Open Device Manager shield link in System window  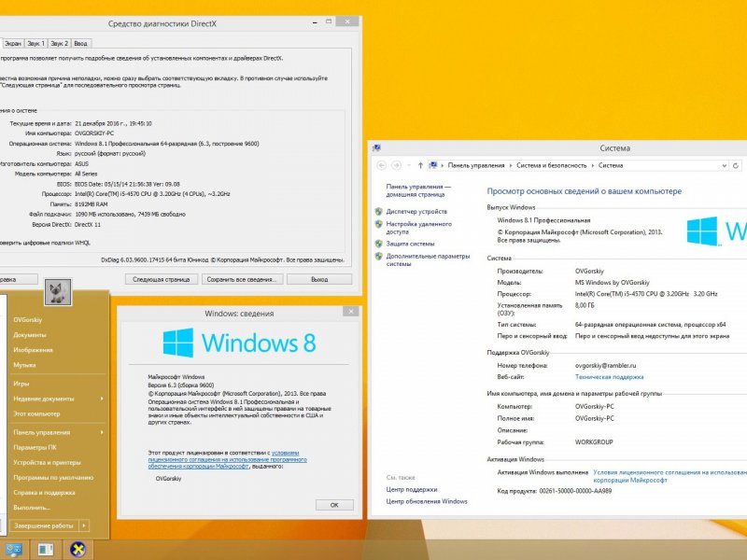(416, 212)
